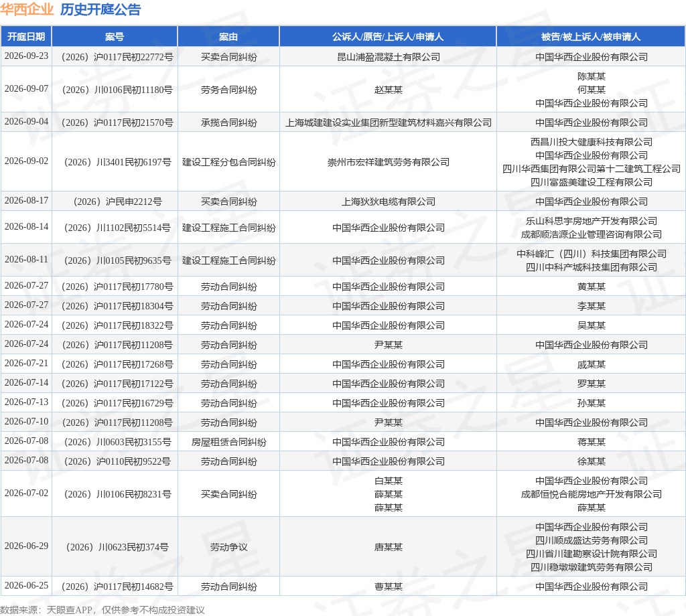Select case number (2026)川0106民初11180号
Image resolution: width=686 pixels, height=616 pixels.
coord(117,90)
